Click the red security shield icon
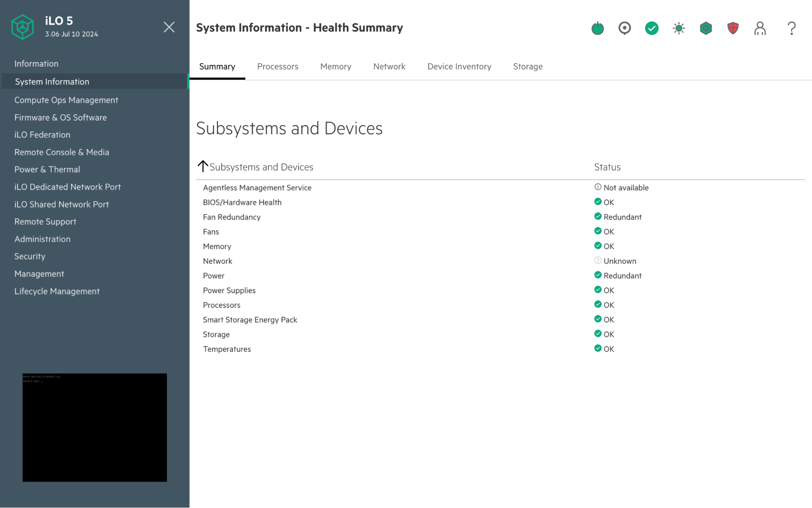812x508 pixels. (x=732, y=28)
